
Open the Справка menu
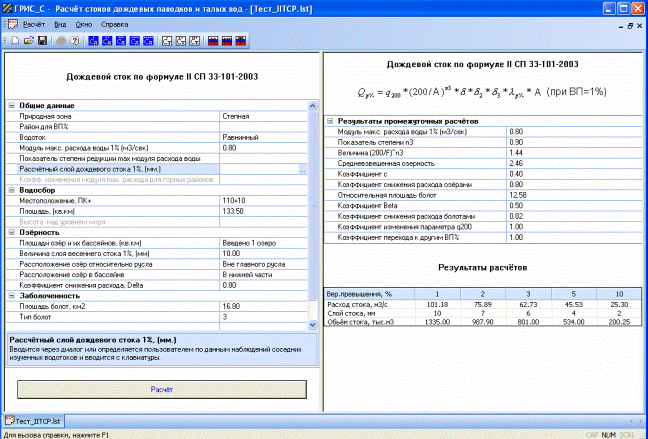click(x=114, y=24)
